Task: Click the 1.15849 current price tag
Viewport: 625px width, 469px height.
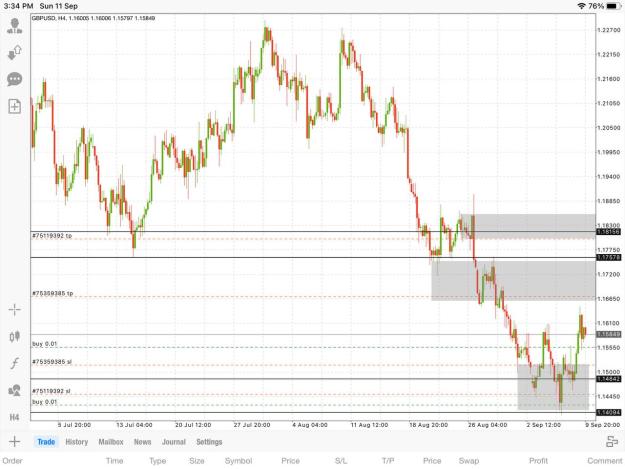Action: pyautogui.click(x=608, y=334)
